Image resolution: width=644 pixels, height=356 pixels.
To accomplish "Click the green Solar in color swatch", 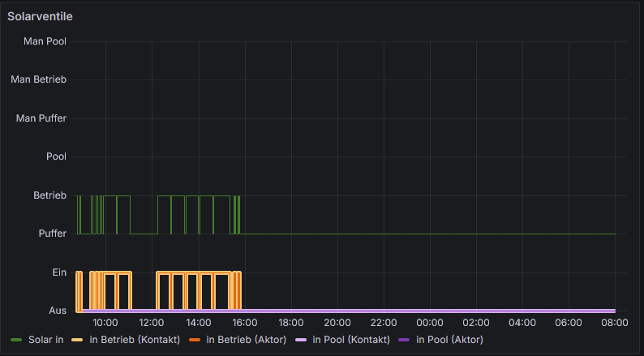I will click(16, 340).
